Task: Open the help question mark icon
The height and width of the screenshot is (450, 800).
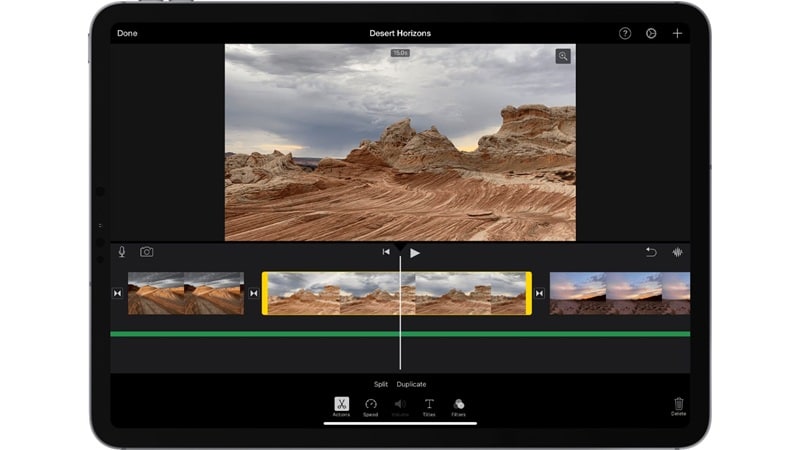Action: (624, 33)
